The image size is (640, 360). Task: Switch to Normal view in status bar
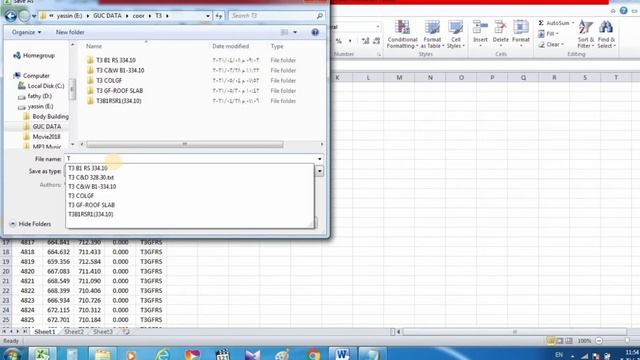[551, 340]
